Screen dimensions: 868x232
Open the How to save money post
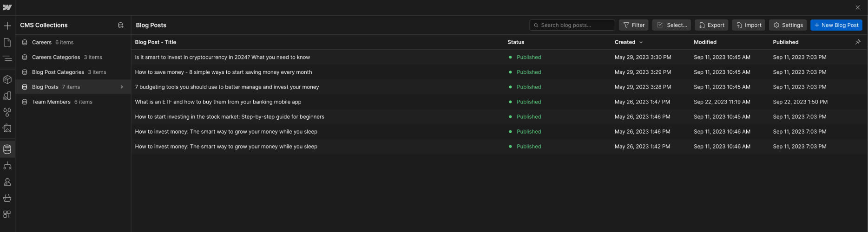(224, 72)
